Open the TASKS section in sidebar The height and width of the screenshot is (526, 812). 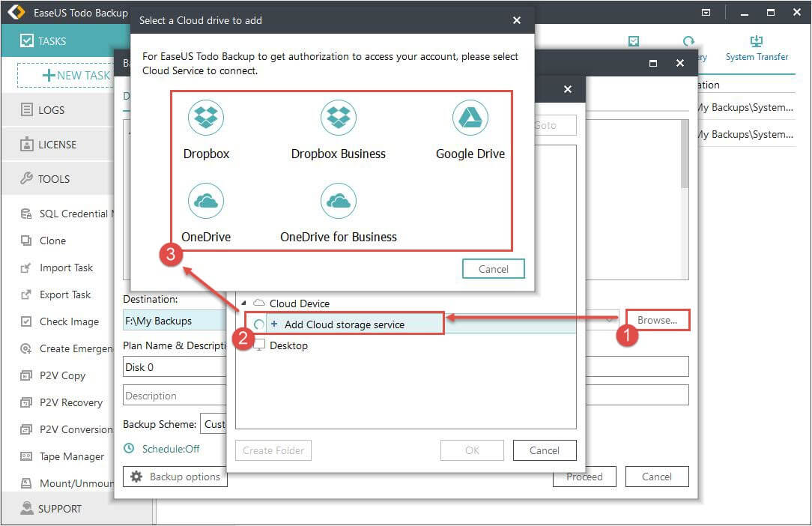coord(65,41)
